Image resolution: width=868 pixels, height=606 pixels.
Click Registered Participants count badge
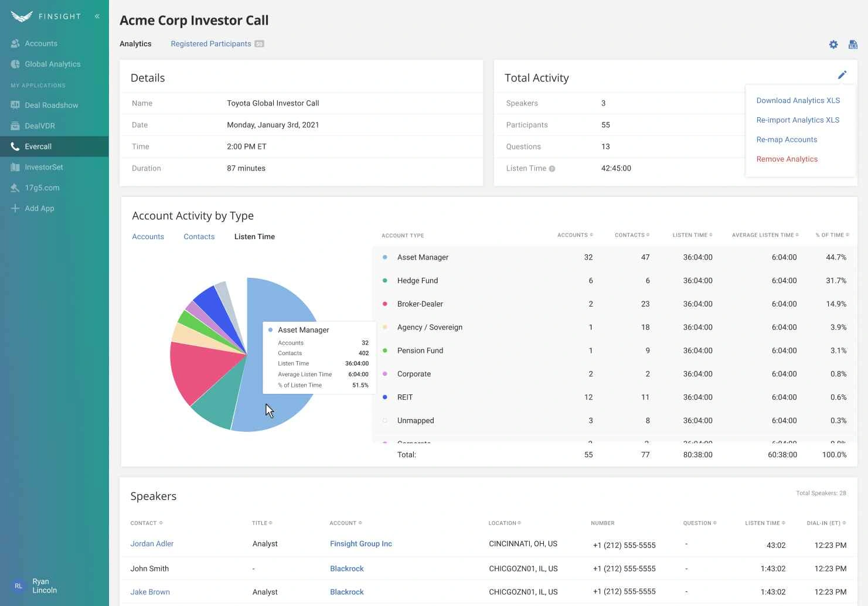point(259,44)
